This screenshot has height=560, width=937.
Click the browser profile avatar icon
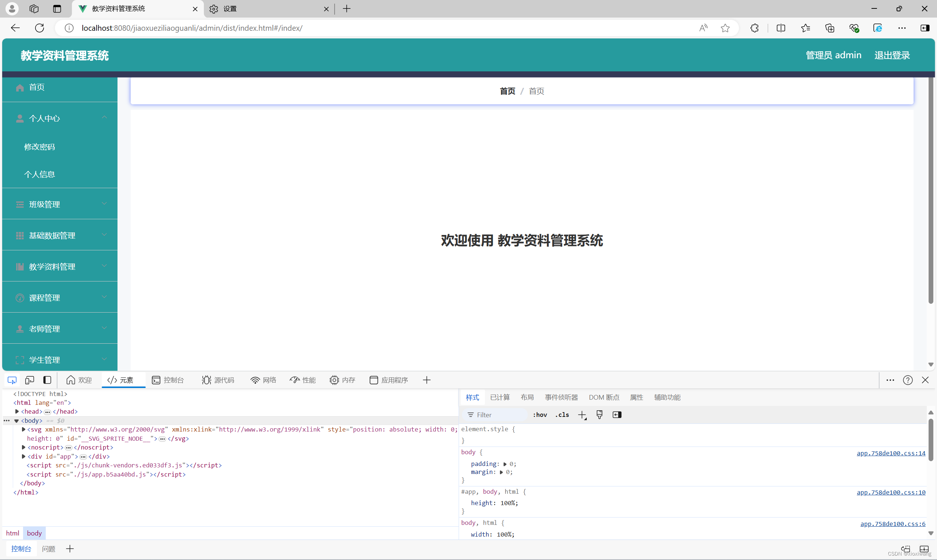(x=11, y=8)
